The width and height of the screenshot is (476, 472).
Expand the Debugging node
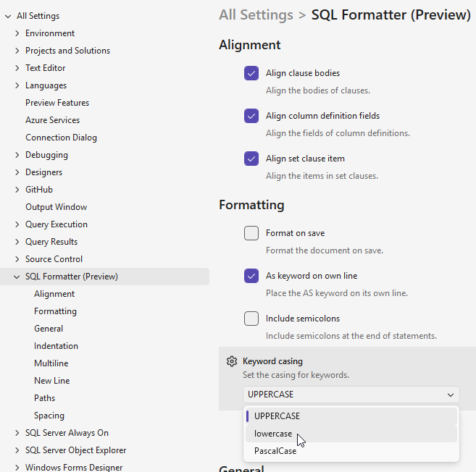[17, 155]
